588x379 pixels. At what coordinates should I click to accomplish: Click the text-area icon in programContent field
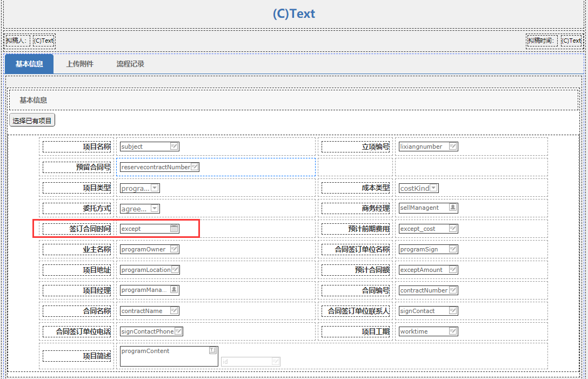213,350
